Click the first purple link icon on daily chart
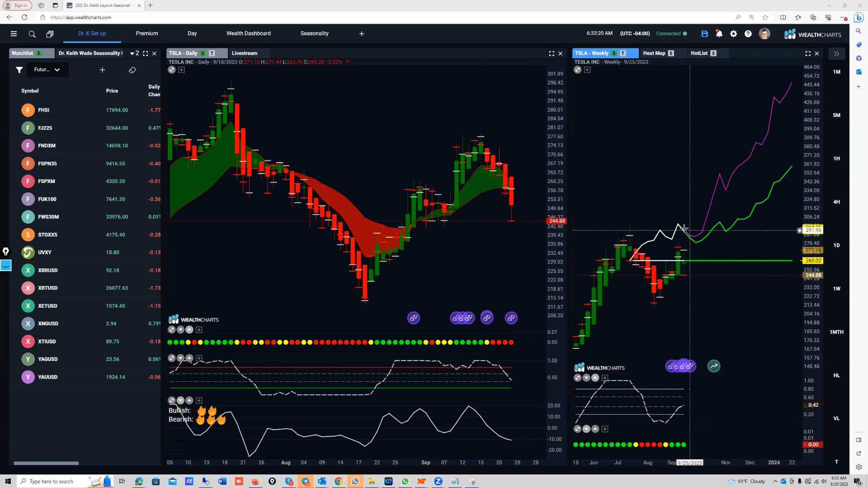Image resolution: width=868 pixels, height=488 pixels. (414, 318)
